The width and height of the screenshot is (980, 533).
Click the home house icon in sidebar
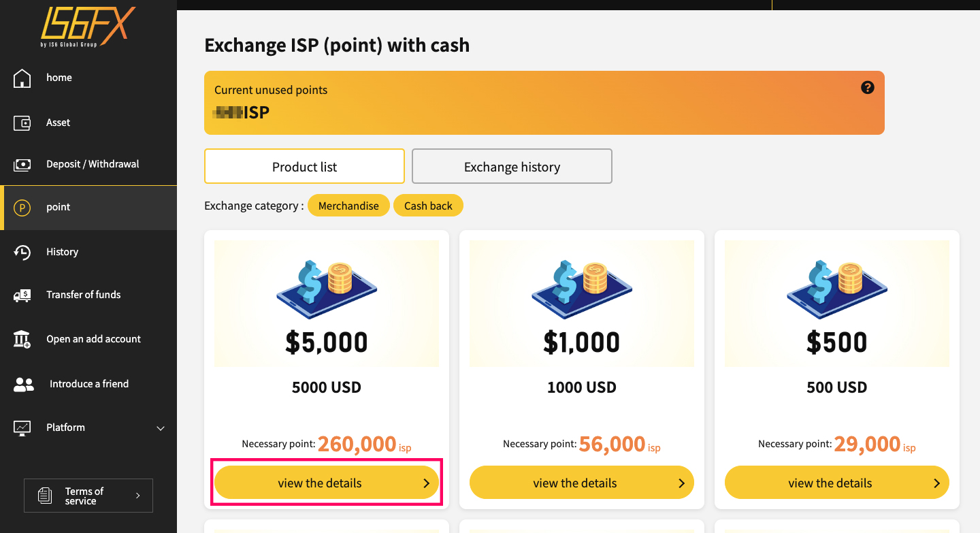pos(22,78)
